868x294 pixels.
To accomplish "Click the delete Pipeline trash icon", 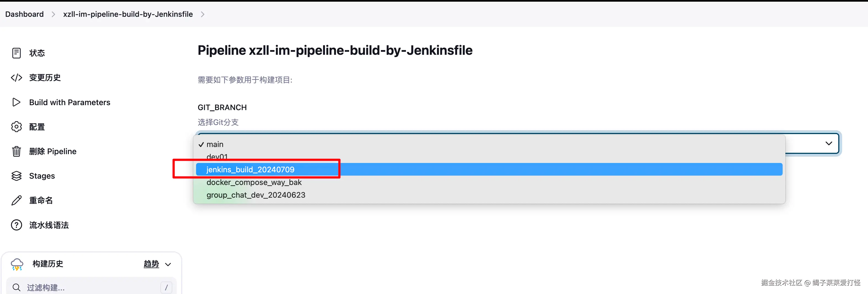I will [16, 151].
